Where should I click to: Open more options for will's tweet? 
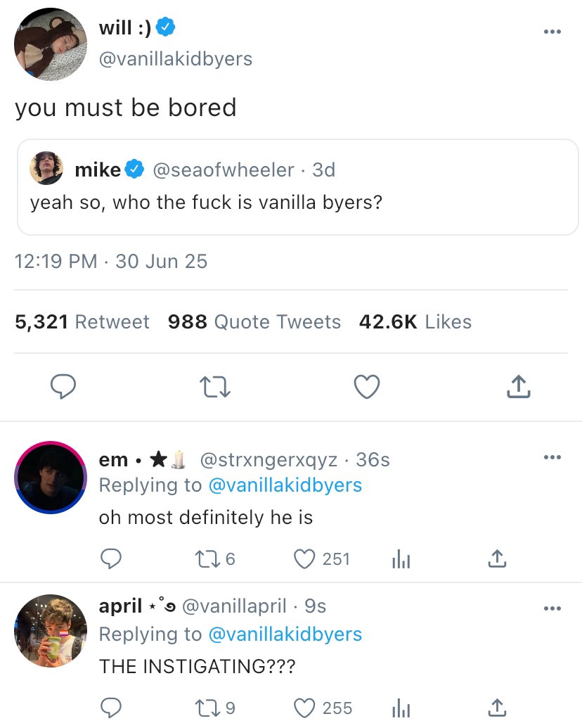pos(552,32)
